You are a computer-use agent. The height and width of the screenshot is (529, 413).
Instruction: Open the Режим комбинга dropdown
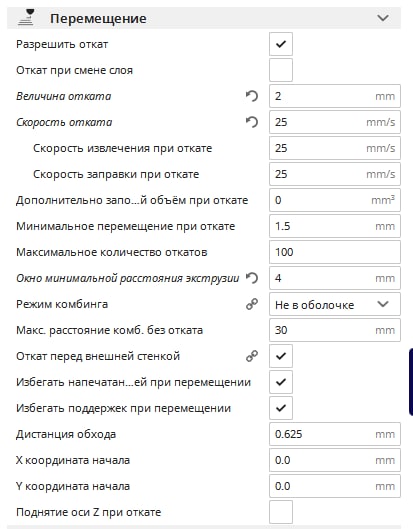(x=335, y=304)
